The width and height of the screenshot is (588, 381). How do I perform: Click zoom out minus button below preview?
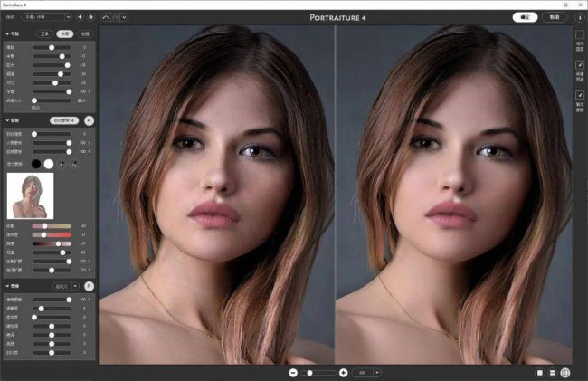coord(293,373)
